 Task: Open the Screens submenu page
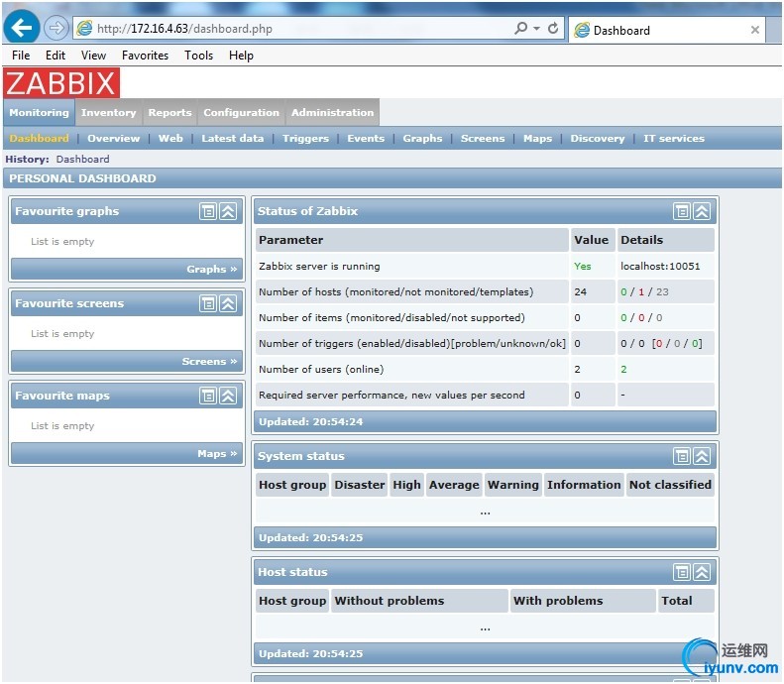483,139
